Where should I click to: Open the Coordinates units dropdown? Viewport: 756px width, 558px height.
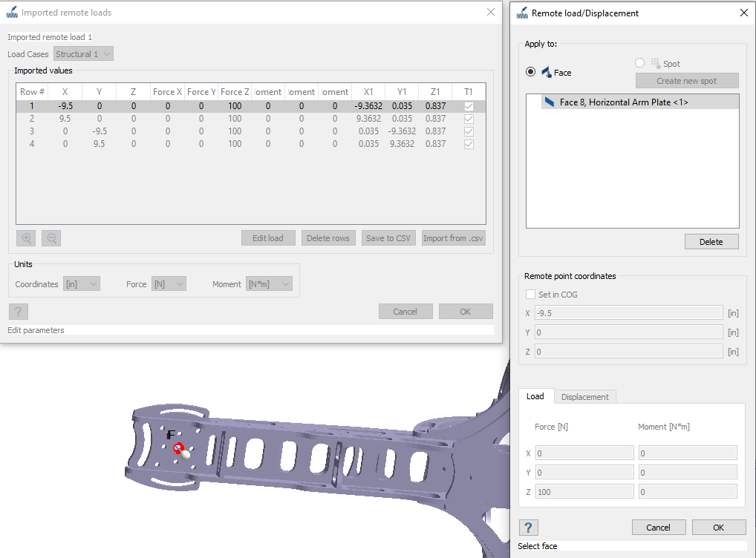tap(81, 284)
